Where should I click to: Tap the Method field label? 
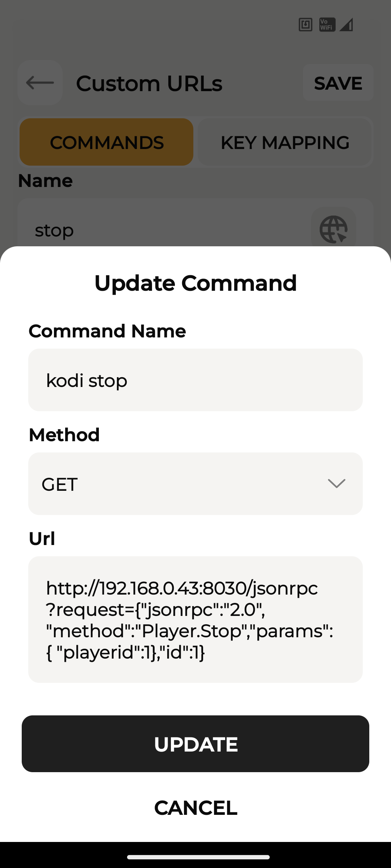point(64,435)
